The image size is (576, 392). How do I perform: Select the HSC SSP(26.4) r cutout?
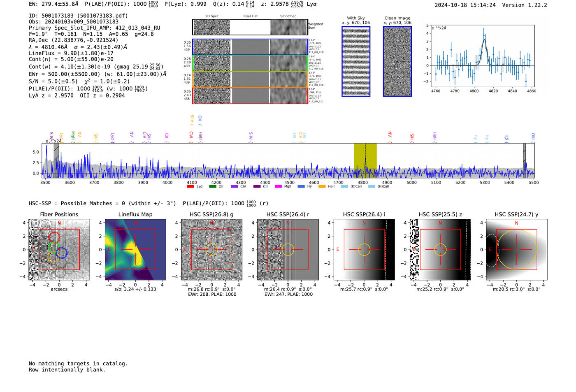(288, 250)
